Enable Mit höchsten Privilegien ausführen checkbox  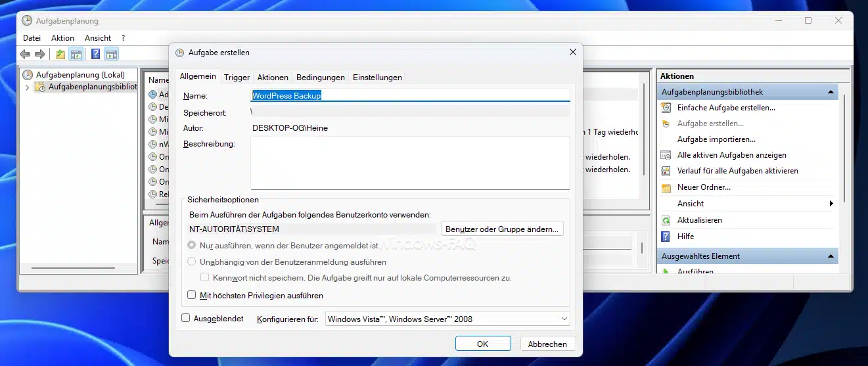pyautogui.click(x=193, y=296)
